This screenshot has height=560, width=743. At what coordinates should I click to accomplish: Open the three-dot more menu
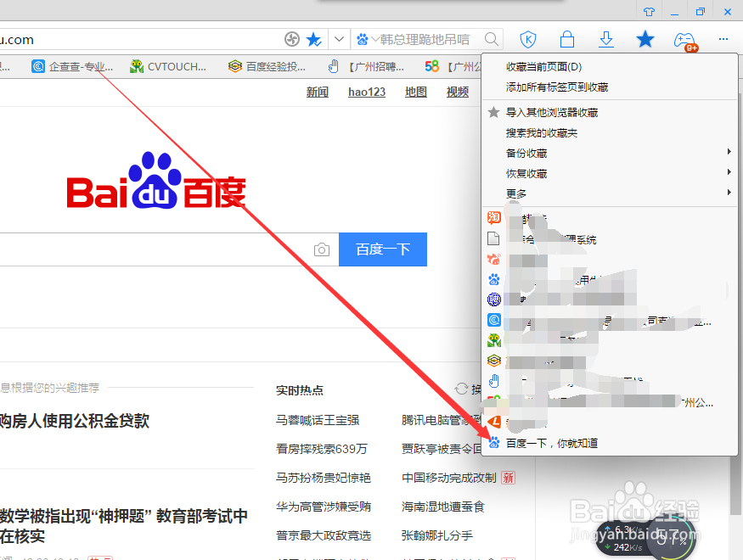pos(723,39)
